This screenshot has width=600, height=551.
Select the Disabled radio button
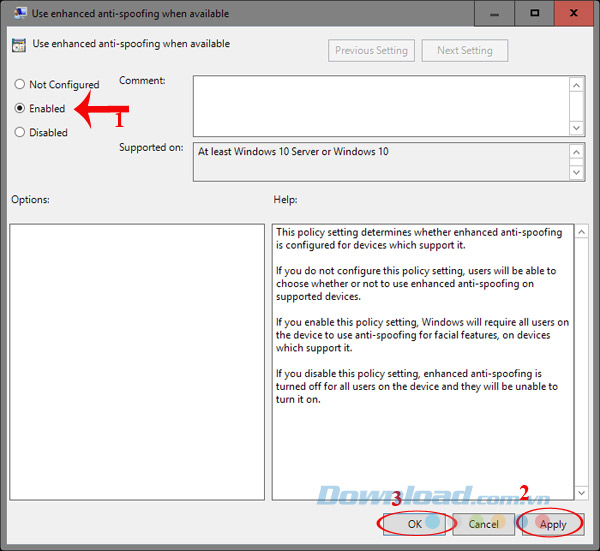point(20,132)
